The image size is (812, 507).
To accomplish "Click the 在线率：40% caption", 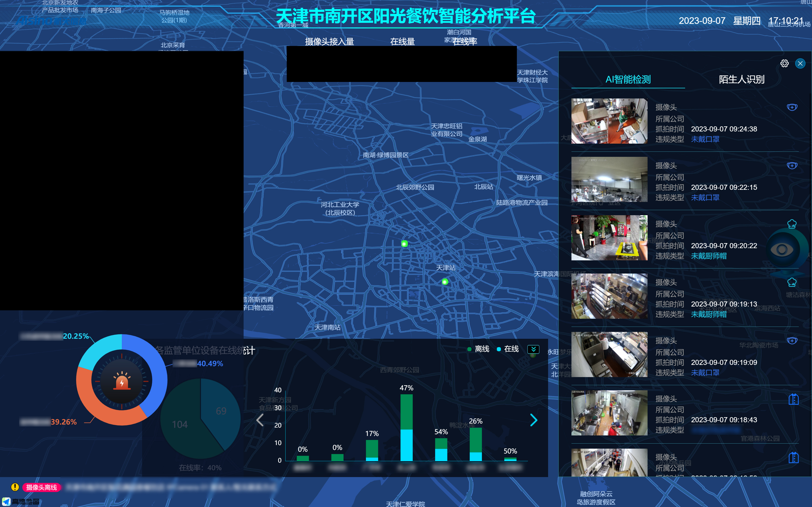I will (200, 468).
